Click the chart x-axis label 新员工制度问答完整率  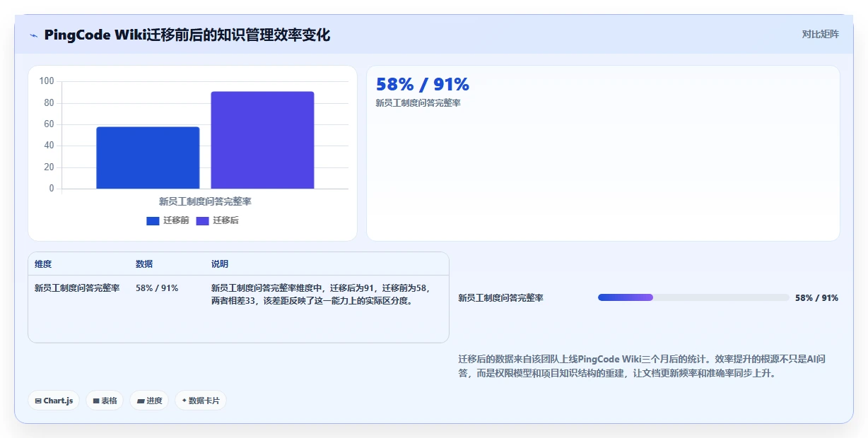(x=205, y=201)
